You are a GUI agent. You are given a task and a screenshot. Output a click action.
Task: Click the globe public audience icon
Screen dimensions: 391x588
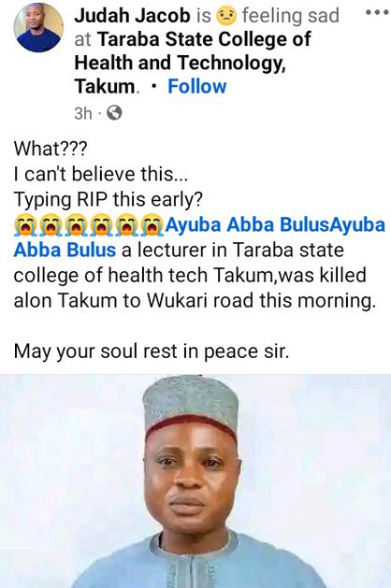pyautogui.click(x=114, y=112)
